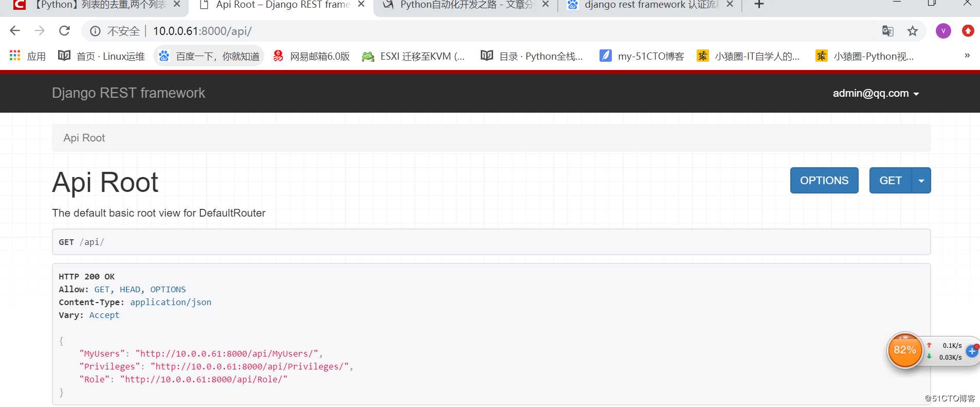
Task: Close the django rest framework 认证流 tab
Action: tap(730, 4)
